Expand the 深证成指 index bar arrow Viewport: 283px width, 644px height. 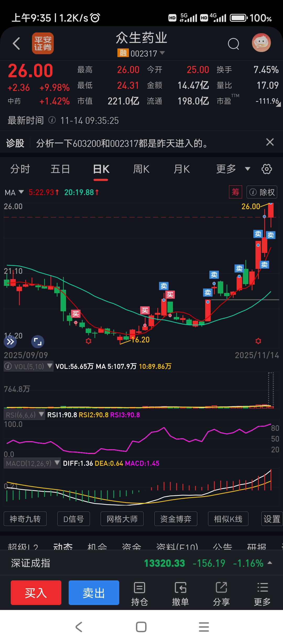coord(270,563)
